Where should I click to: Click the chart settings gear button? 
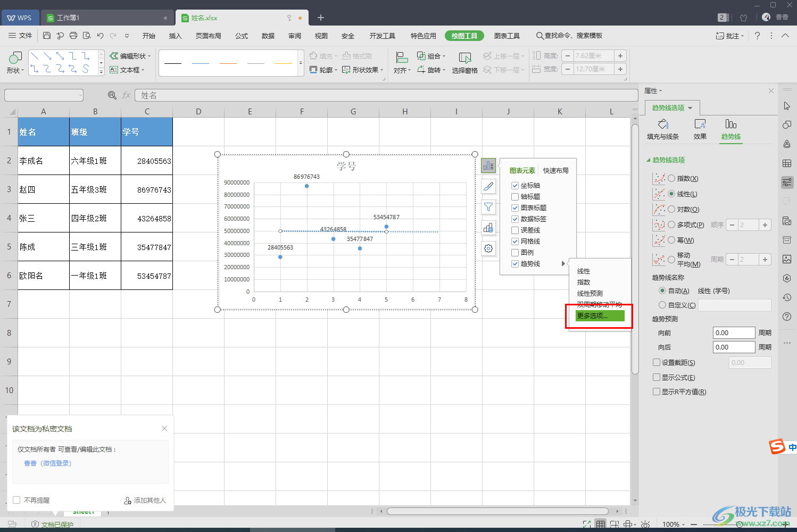(488, 248)
